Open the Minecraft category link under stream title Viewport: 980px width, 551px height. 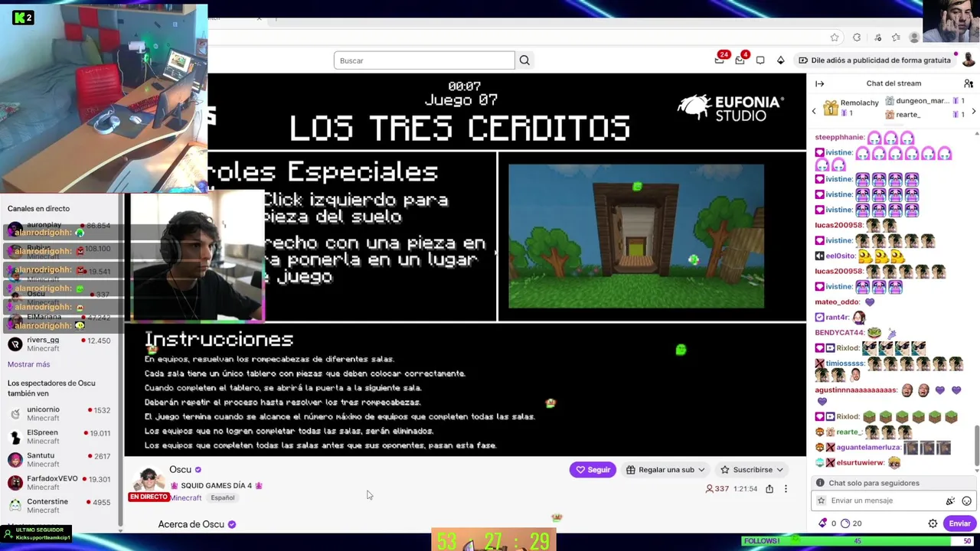[186, 498]
